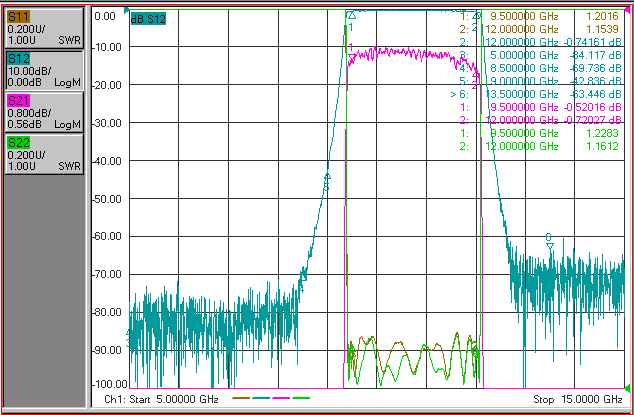Click green reference level arrow at right edge
This screenshot has height=415, width=634.
(x=627, y=388)
